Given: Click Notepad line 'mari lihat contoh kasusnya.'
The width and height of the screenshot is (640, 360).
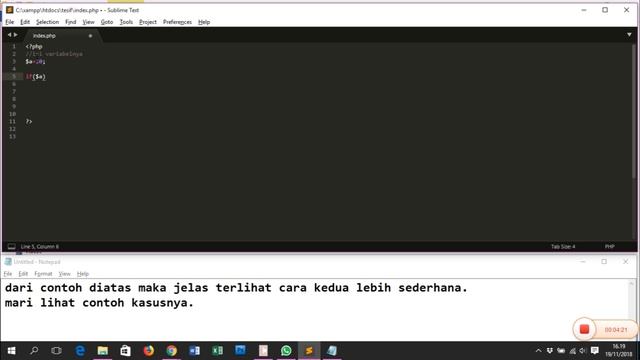Looking at the screenshot, I should (99, 303).
